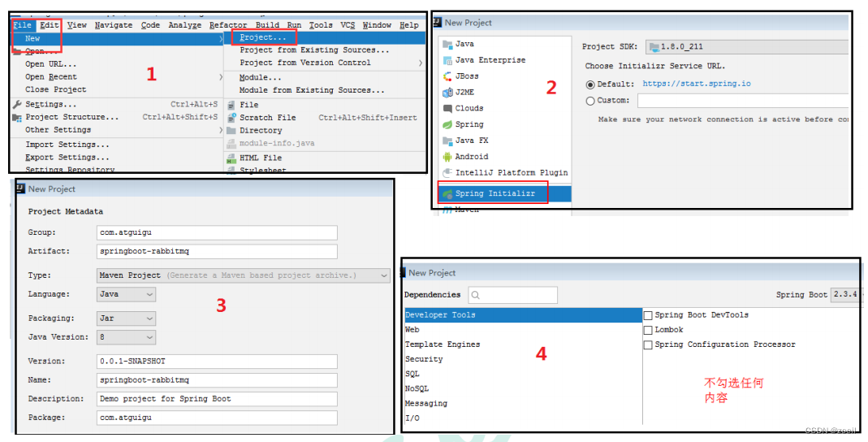
Task: Open the Project SDK 1.8.0_211 dropdown
Action: click(746, 46)
